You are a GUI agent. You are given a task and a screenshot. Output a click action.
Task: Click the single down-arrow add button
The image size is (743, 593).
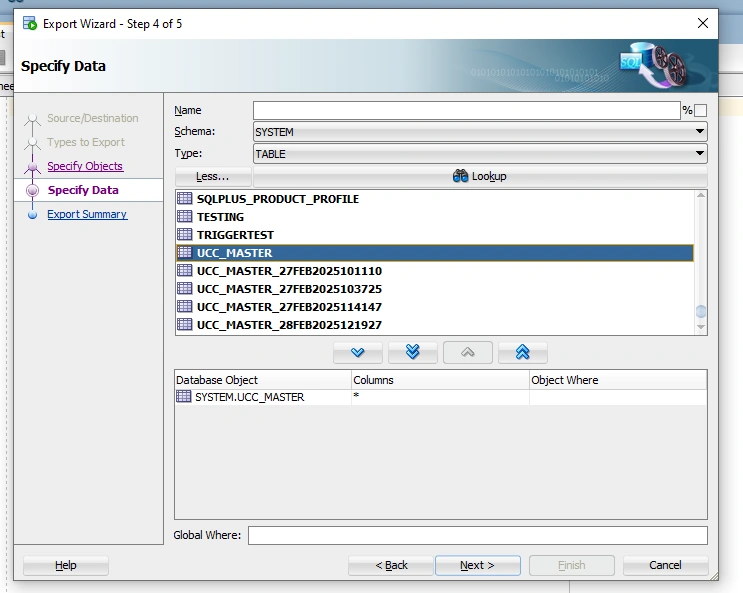tap(358, 352)
